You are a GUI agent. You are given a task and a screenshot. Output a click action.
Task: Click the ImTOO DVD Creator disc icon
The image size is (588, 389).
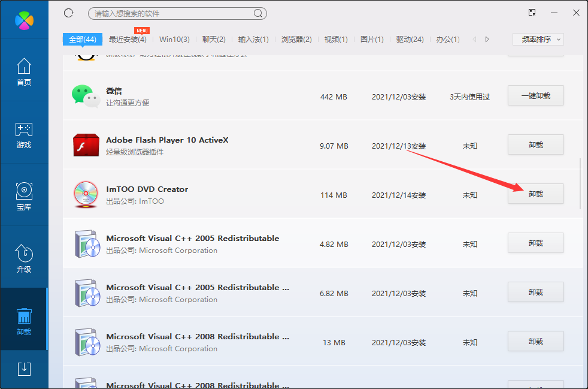coord(86,194)
